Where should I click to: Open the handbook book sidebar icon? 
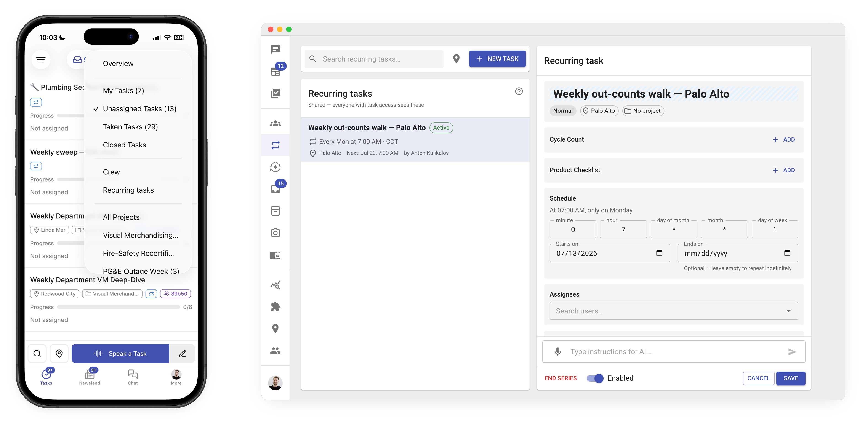[275, 255]
